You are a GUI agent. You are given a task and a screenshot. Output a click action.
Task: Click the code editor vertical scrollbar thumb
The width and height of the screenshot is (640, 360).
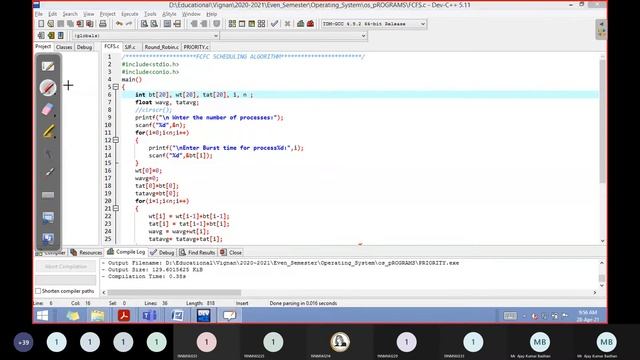(x=602, y=121)
